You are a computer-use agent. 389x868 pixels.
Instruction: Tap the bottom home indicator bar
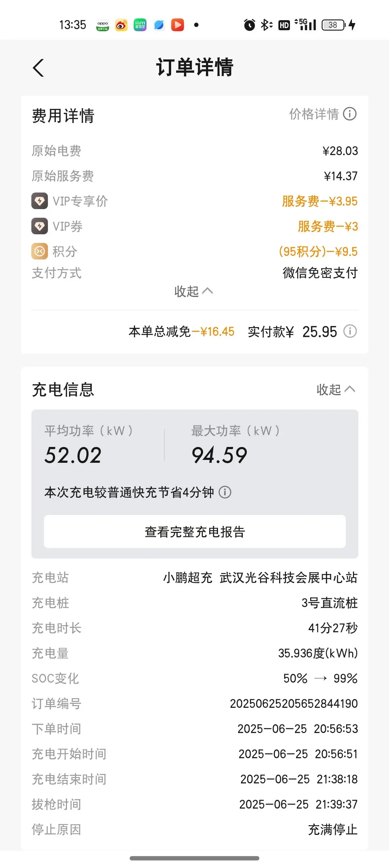click(x=194, y=858)
